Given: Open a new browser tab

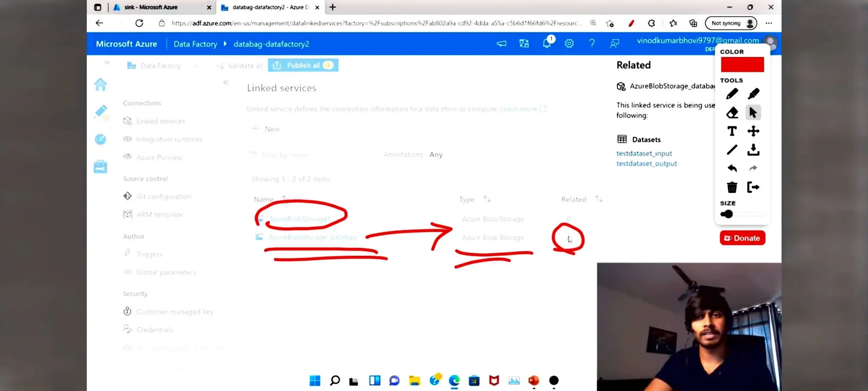Looking at the screenshot, I should [333, 7].
